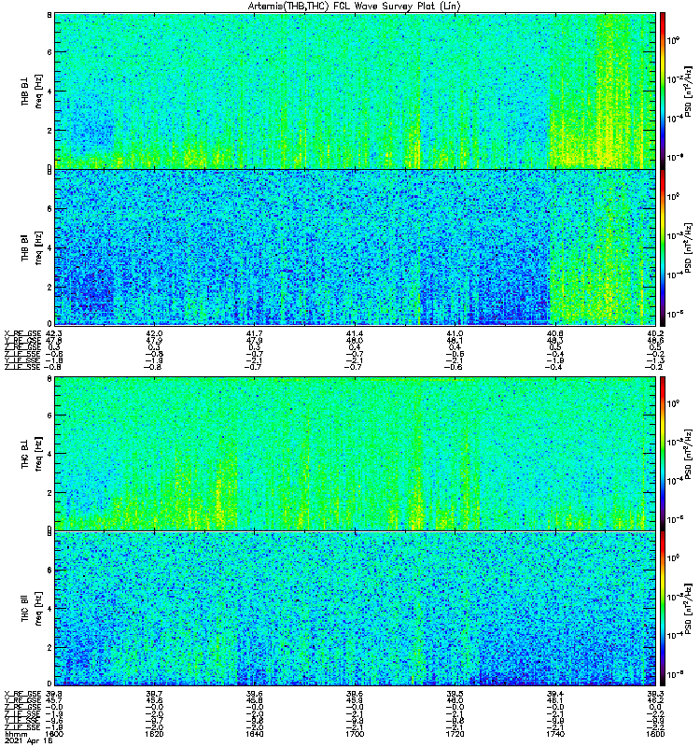Screen dimensions: 700x747
Task: Click the THB X_RE_GSE value 41.0
Action: (455, 333)
